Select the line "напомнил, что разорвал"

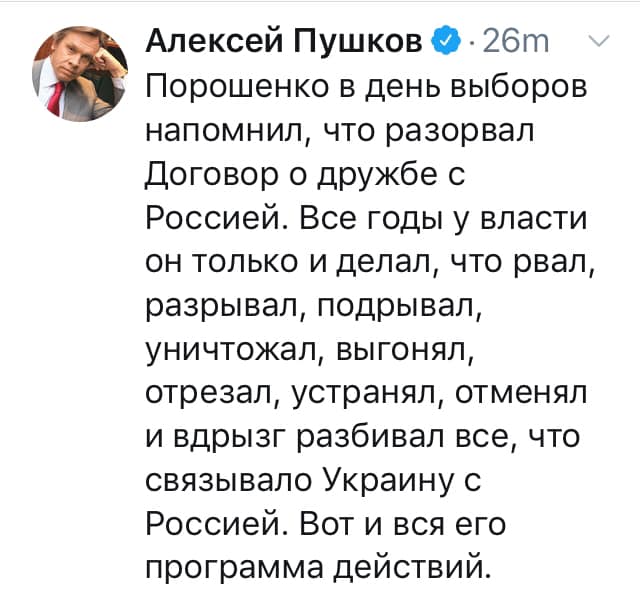340,131
